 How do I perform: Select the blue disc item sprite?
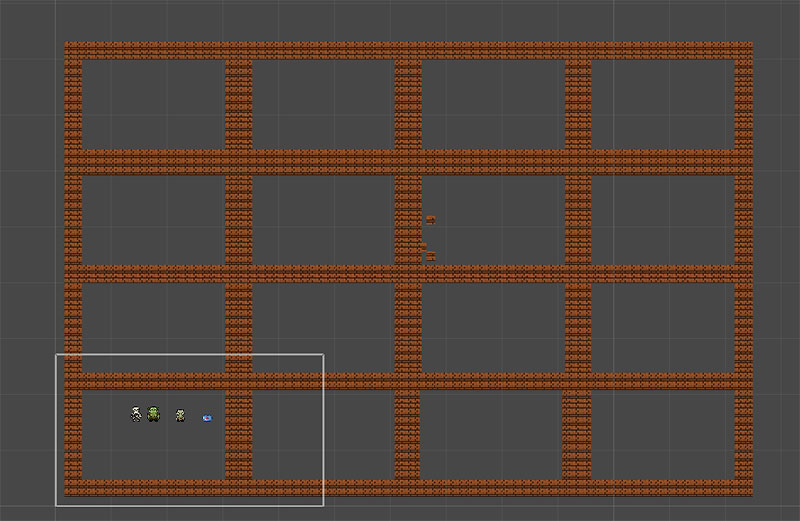pyautogui.click(x=207, y=418)
